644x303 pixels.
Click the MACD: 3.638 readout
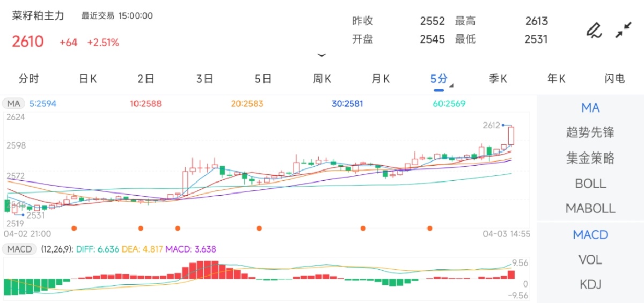coord(191,249)
